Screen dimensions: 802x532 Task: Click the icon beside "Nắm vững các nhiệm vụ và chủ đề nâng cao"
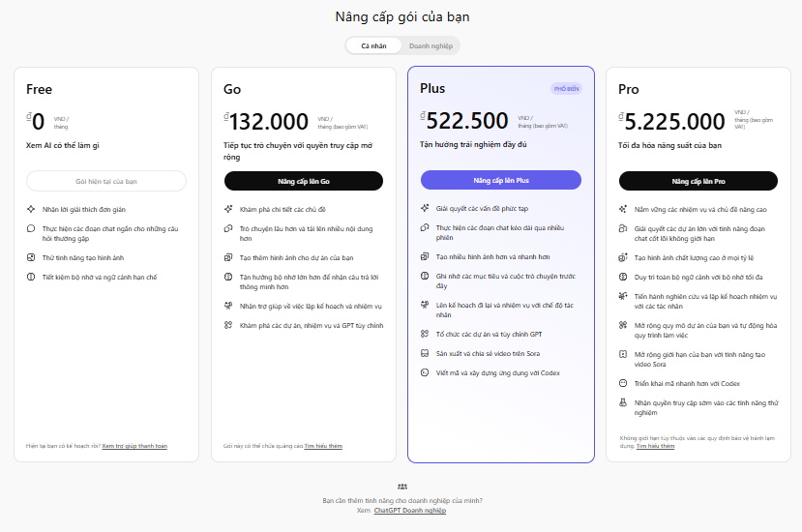pyautogui.click(x=623, y=209)
